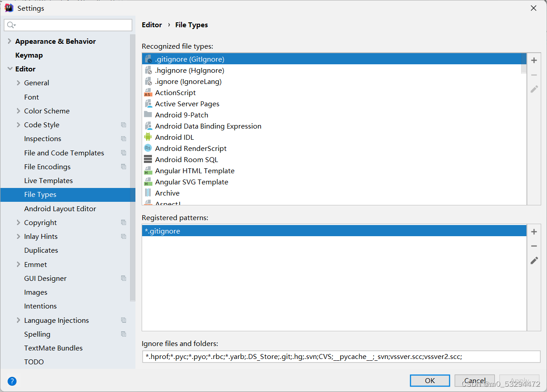Expand the Language Injections node

(x=18, y=320)
